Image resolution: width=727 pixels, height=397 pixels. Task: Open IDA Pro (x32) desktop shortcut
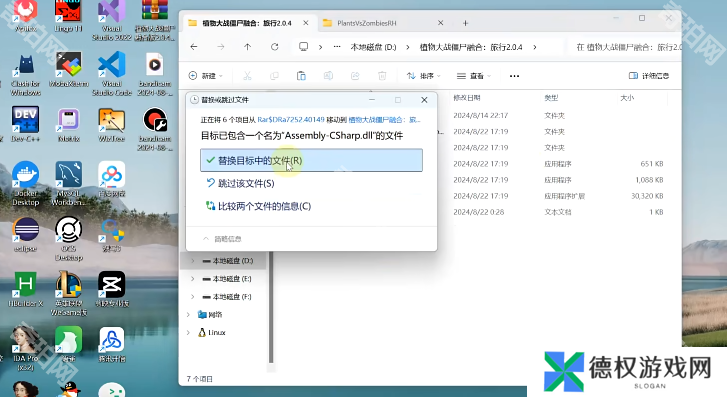(x=26, y=348)
